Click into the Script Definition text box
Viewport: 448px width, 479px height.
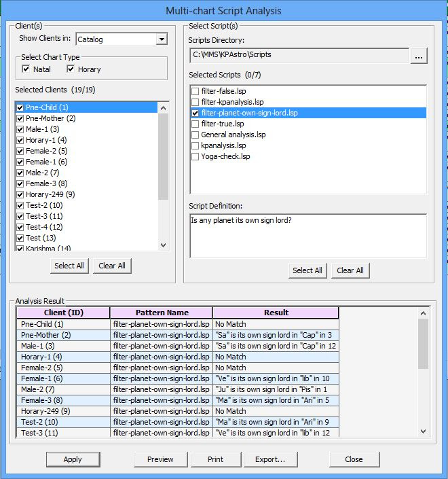click(x=308, y=236)
